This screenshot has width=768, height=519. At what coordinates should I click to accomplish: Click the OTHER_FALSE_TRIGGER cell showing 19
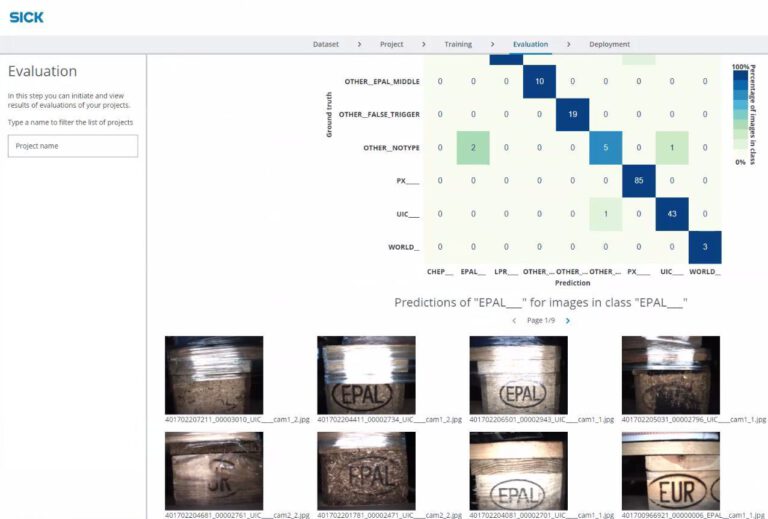572,115
